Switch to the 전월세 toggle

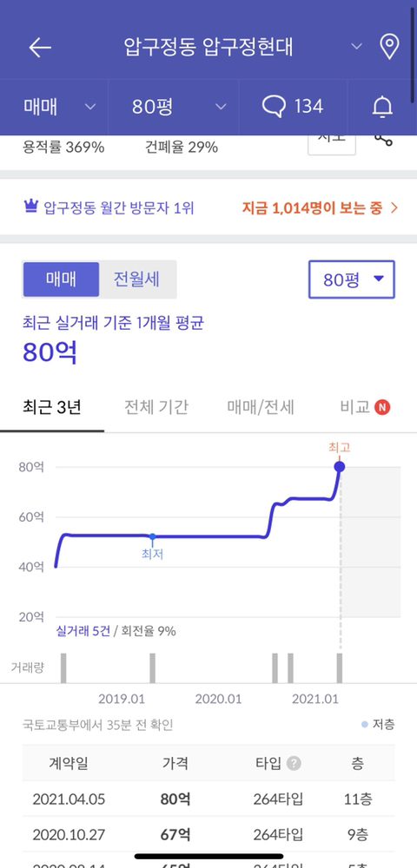[x=136, y=279]
